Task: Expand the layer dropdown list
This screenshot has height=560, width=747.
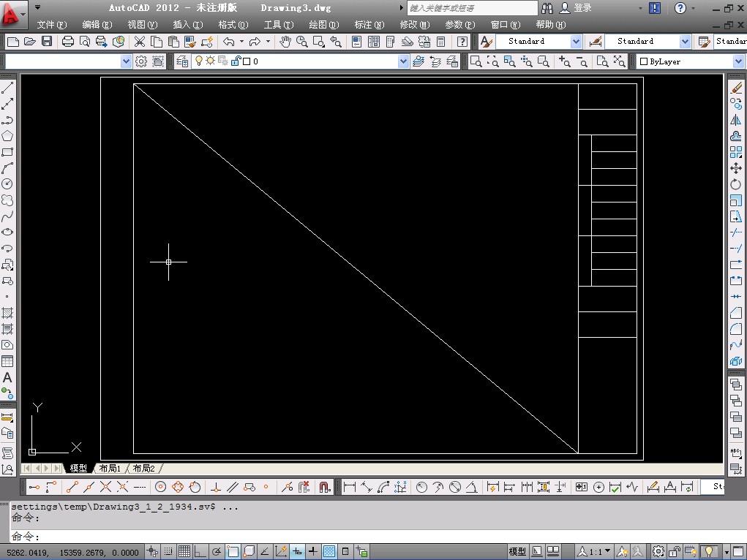Action: (403, 62)
